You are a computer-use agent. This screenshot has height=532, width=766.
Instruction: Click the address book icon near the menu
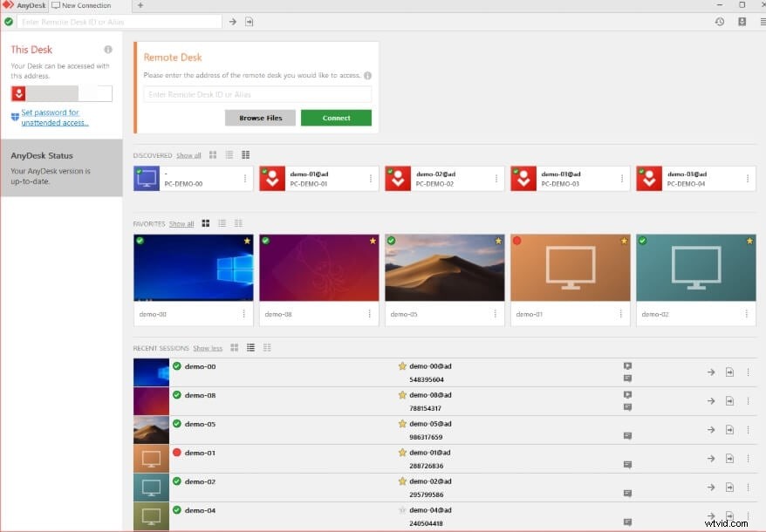742,22
